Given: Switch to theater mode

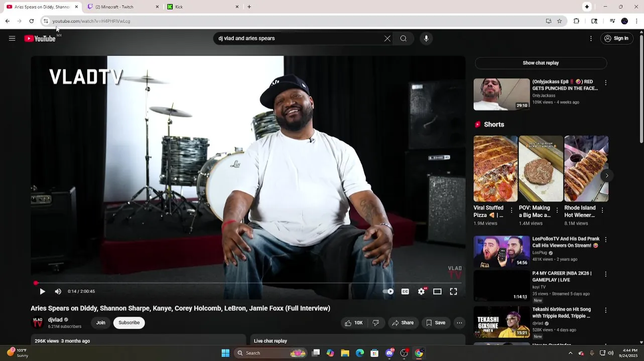Looking at the screenshot, I should click(437, 291).
